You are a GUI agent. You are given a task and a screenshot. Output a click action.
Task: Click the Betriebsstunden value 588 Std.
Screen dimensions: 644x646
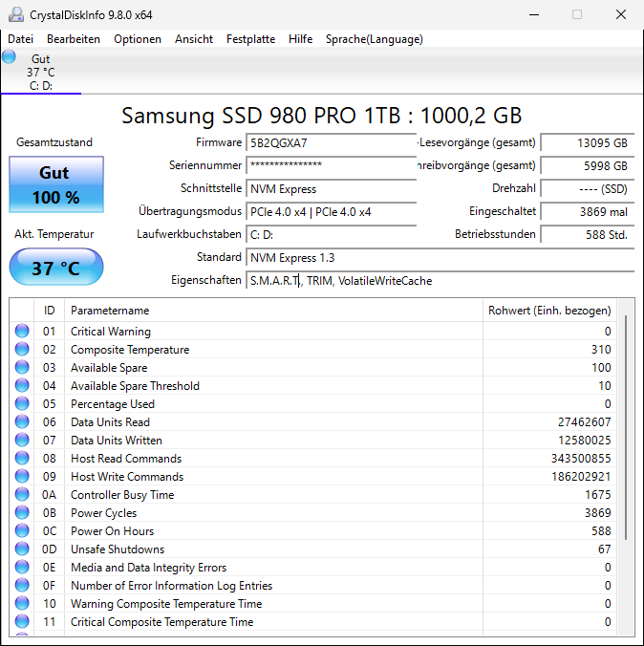point(587,235)
